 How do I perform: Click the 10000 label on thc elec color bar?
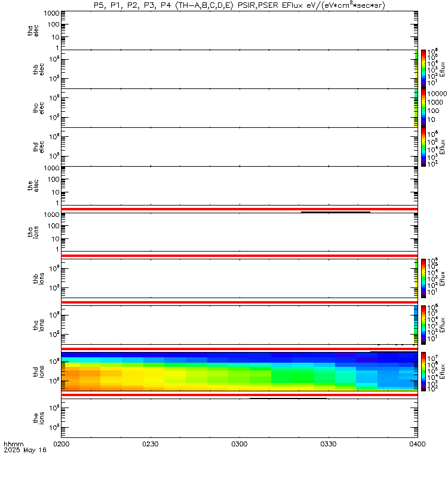(x=437, y=94)
